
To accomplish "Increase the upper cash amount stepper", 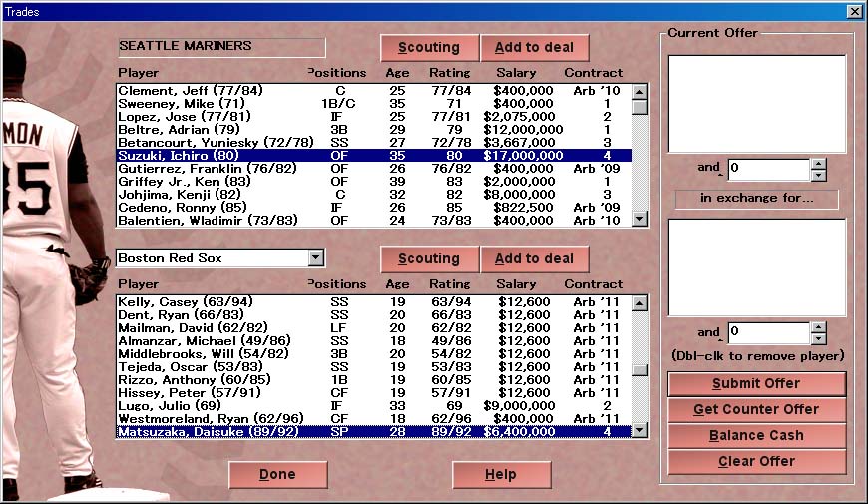I will coord(818,164).
